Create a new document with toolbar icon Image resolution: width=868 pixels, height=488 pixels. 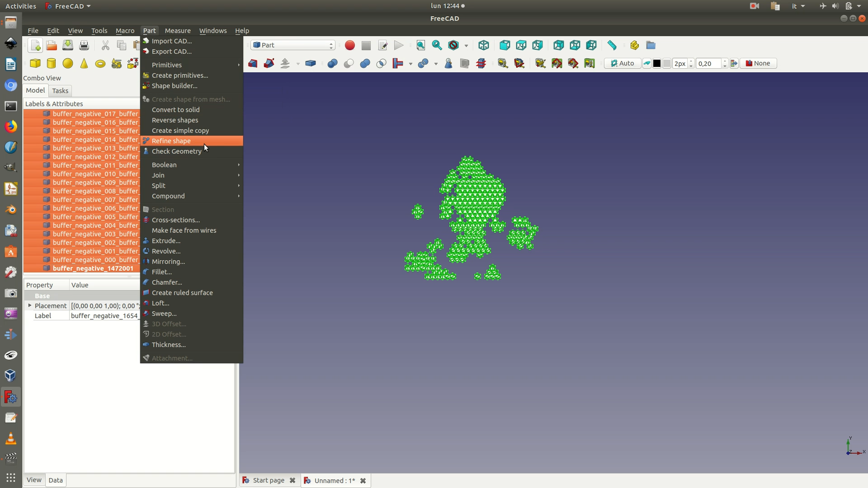(x=35, y=45)
